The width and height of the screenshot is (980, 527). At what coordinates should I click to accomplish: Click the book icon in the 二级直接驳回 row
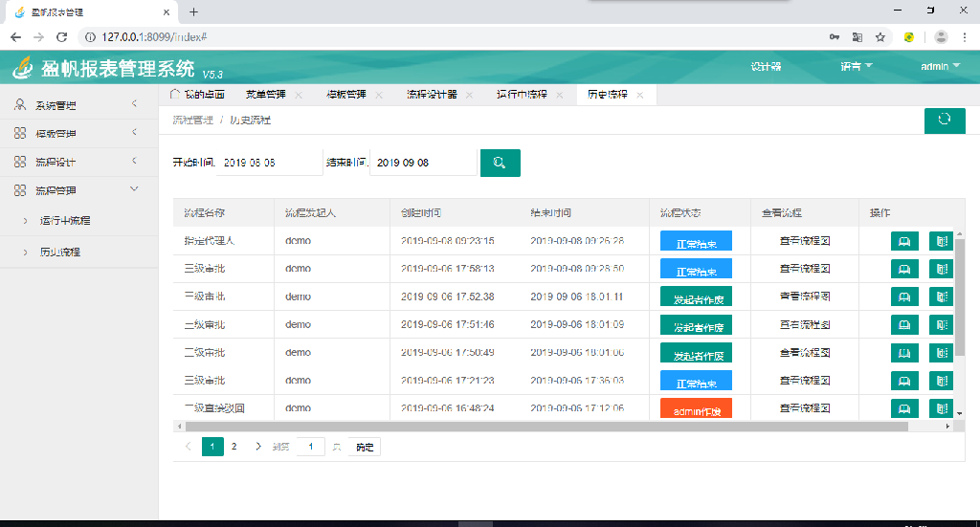904,408
